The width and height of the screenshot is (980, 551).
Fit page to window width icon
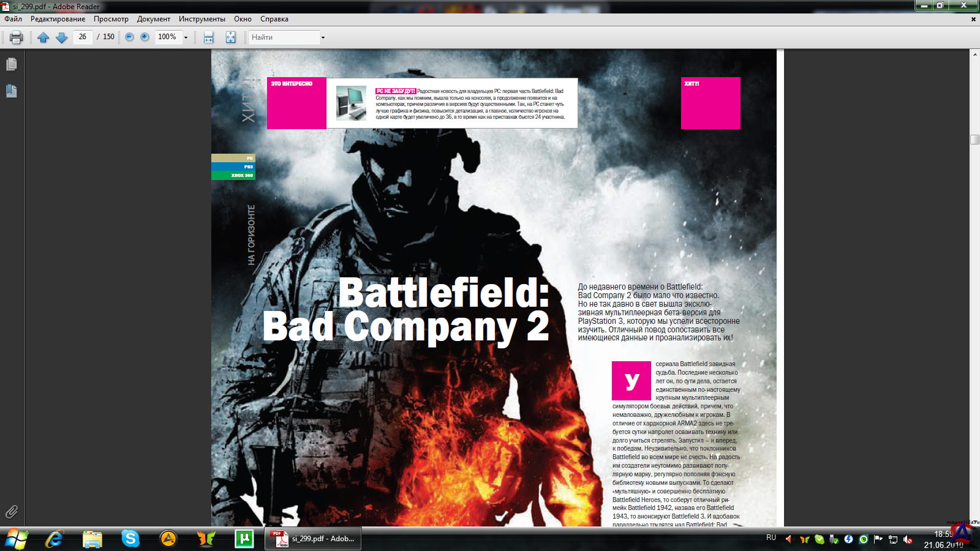(209, 37)
